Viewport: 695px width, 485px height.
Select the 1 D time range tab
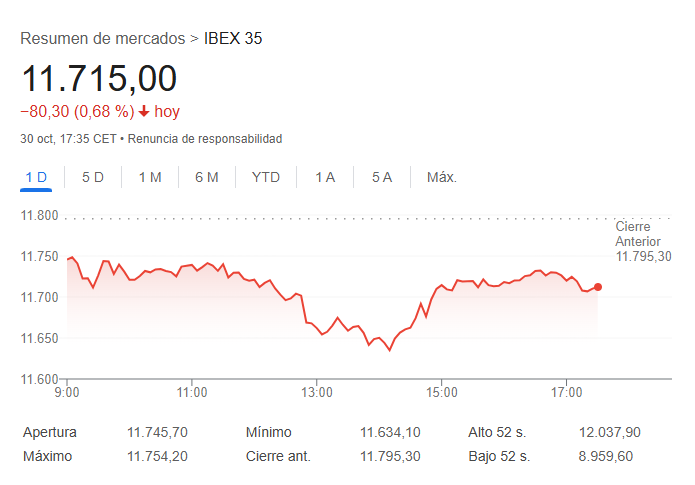tap(36, 177)
